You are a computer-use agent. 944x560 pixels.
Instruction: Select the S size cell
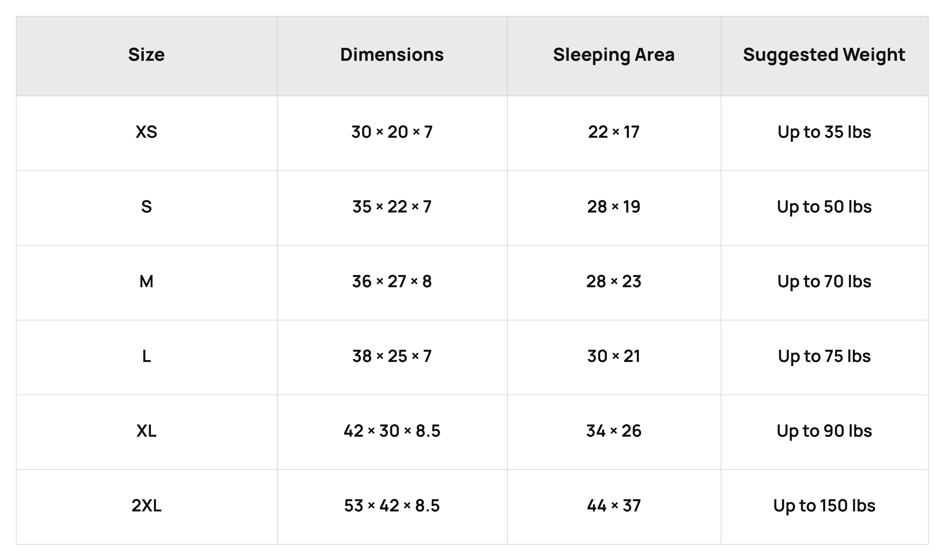coord(146,208)
